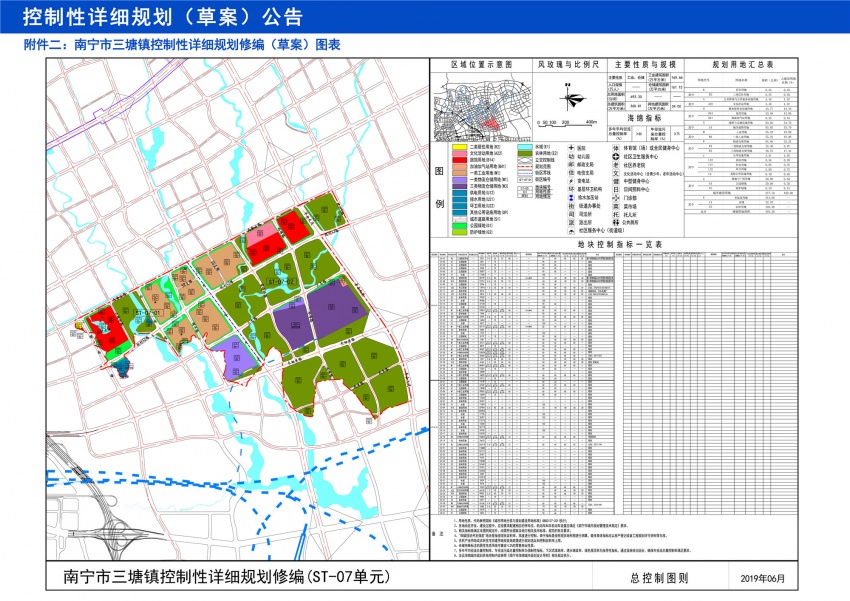Click the blue dotted block boundary line sample
The height and width of the screenshot is (601, 850).
(x=525, y=173)
